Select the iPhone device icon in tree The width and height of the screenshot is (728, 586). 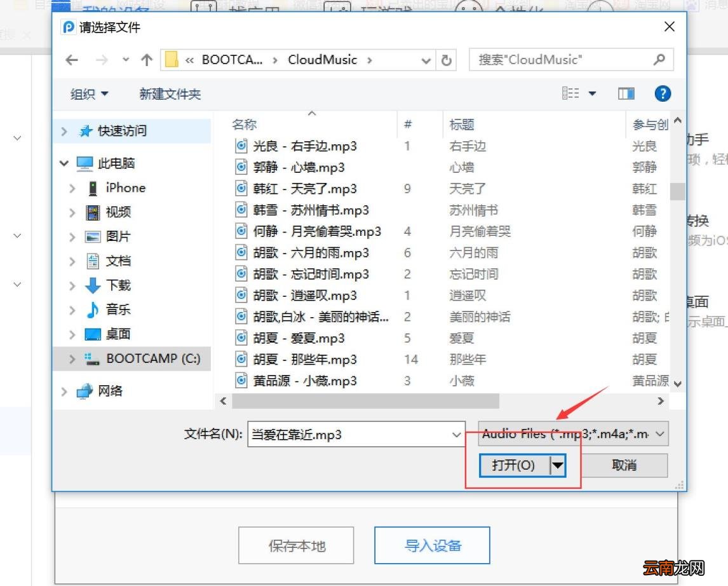click(x=93, y=188)
